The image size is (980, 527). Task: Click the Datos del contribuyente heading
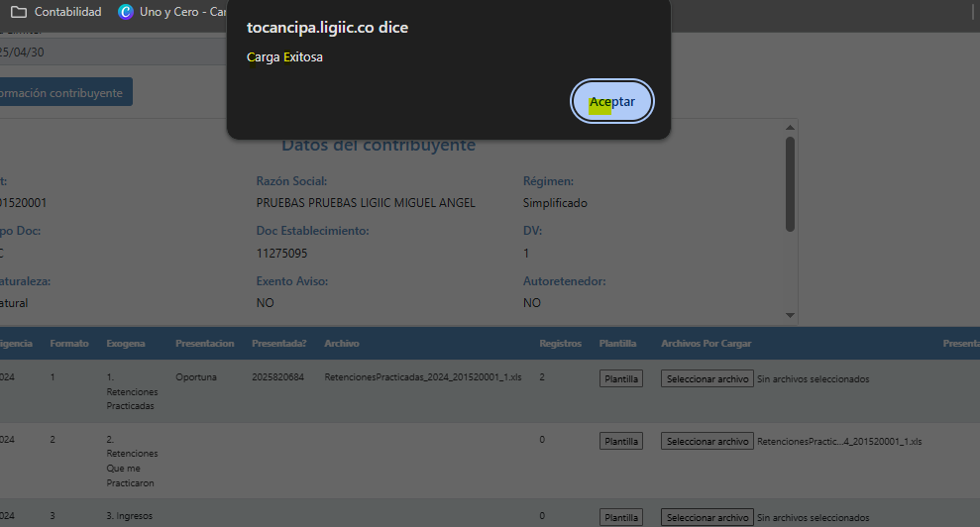pyautogui.click(x=379, y=145)
